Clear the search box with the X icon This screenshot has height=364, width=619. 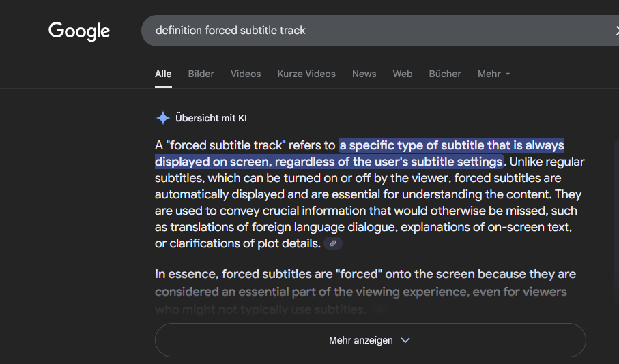point(615,31)
